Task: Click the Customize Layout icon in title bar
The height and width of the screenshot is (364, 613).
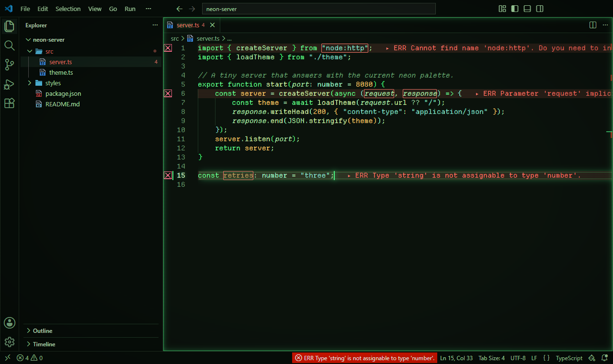Action: pos(502,9)
